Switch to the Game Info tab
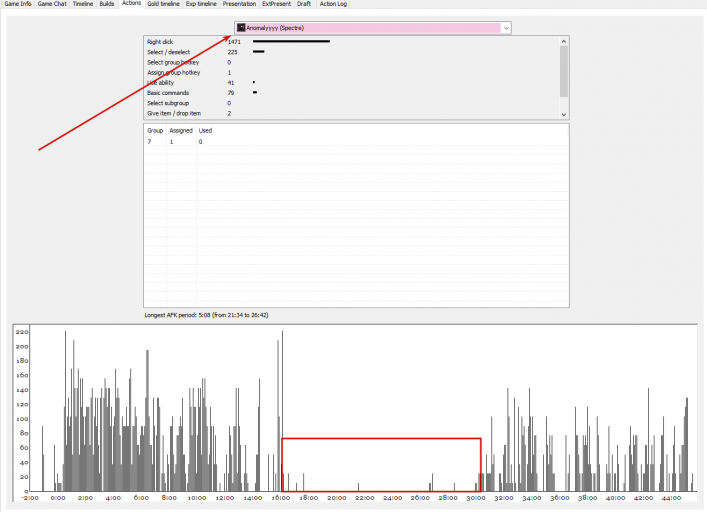The width and height of the screenshot is (707, 512). coord(18,4)
